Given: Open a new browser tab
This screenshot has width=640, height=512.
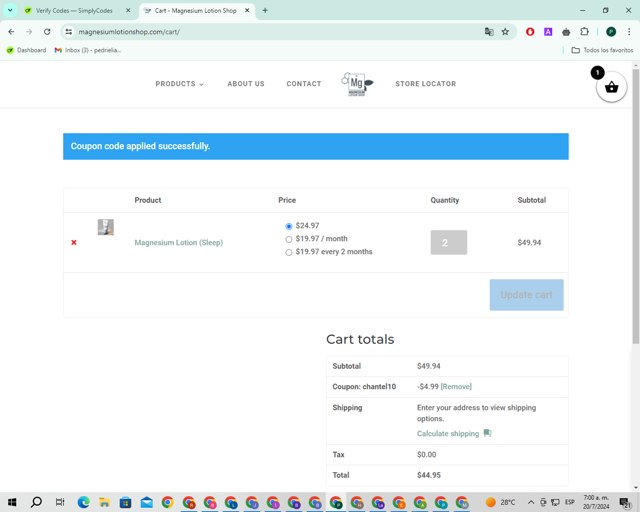Looking at the screenshot, I should point(265,11).
